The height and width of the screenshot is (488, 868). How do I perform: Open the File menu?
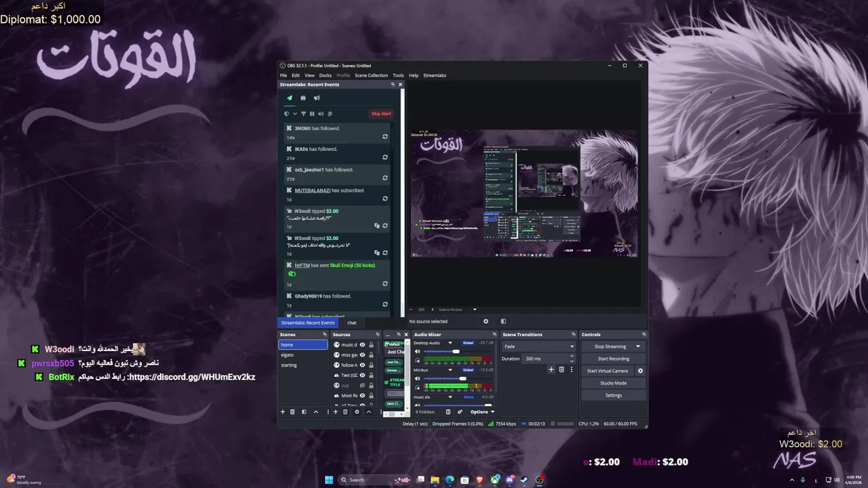(x=283, y=75)
